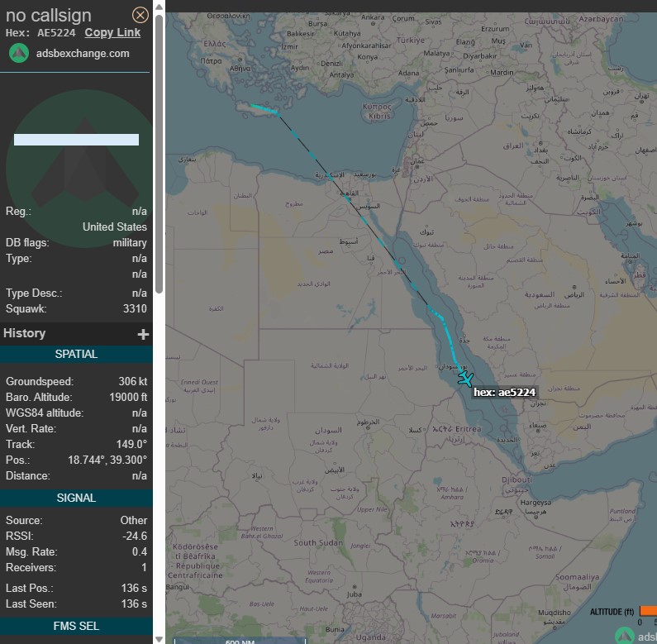The height and width of the screenshot is (644, 657).
Task: Expand the History section with plus icon
Action: [x=143, y=334]
